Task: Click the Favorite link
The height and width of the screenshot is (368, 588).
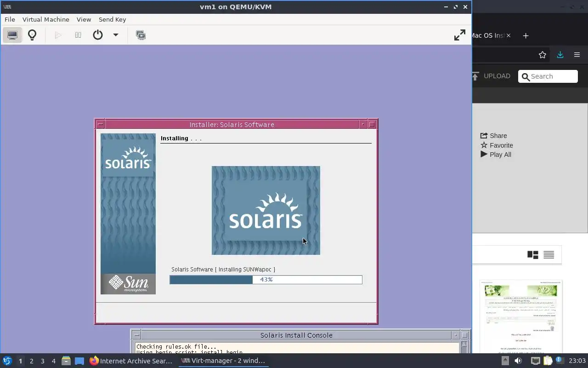Action: pyautogui.click(x=497, y=145)
